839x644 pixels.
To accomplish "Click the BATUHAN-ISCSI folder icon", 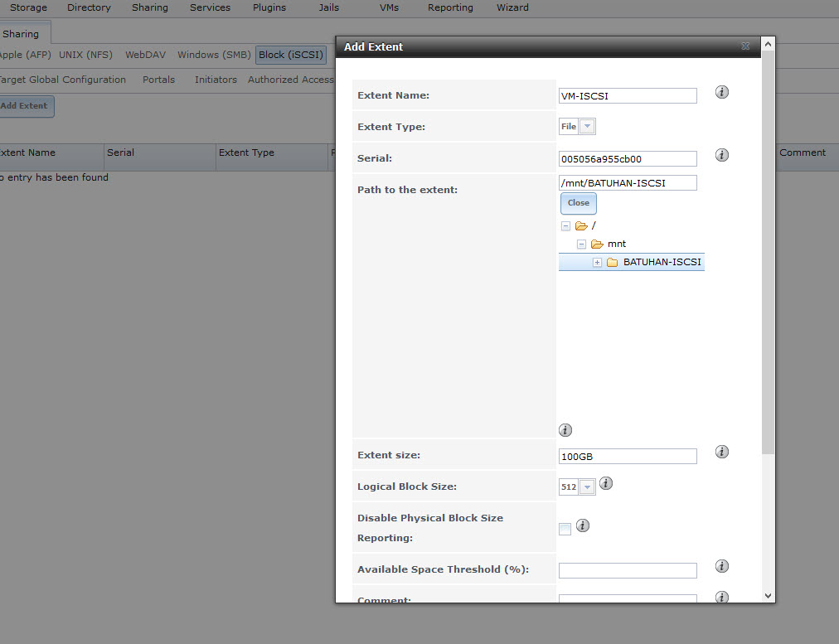I will pos(613,263).
